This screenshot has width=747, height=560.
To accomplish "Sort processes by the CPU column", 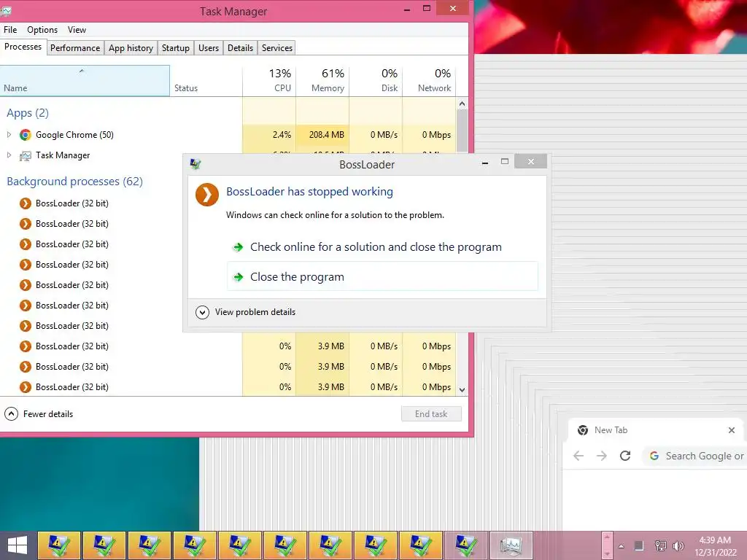I will pyautogui.click(x=269, y=80).
